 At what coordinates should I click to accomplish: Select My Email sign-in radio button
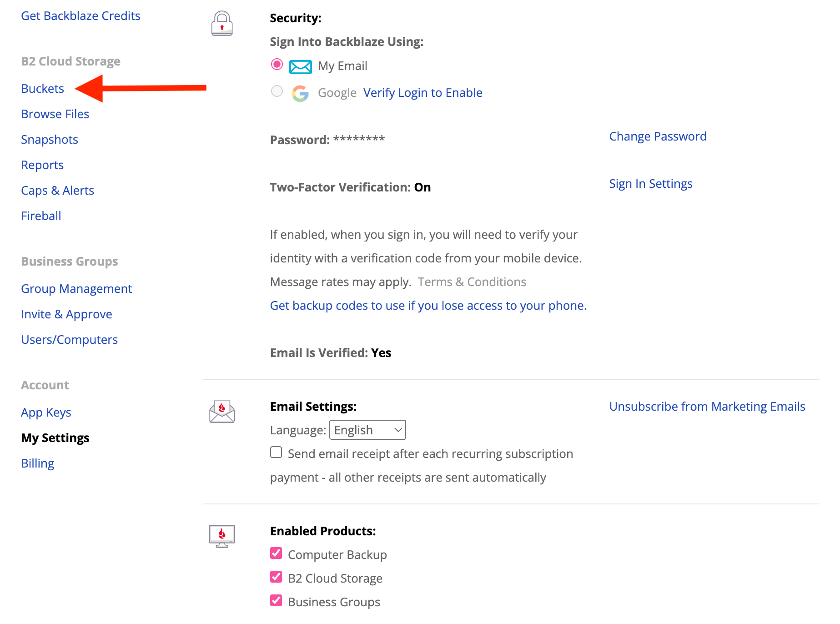[277, 65]
